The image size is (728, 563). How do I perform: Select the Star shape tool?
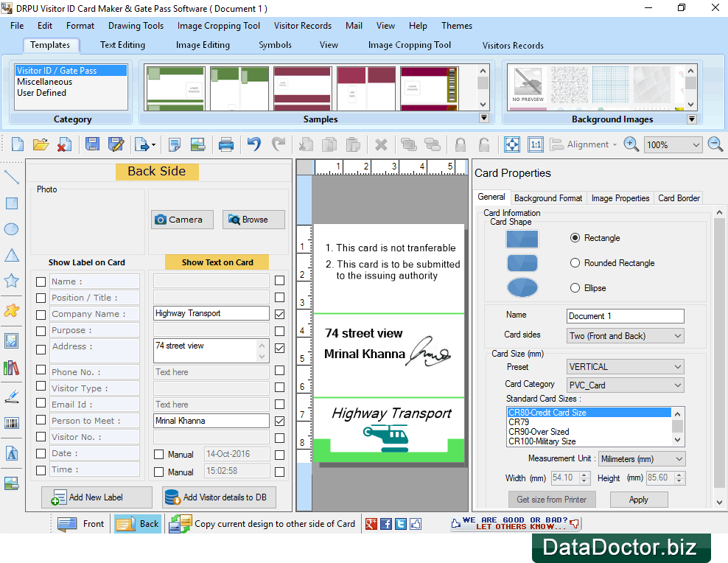tap(11, 280)
